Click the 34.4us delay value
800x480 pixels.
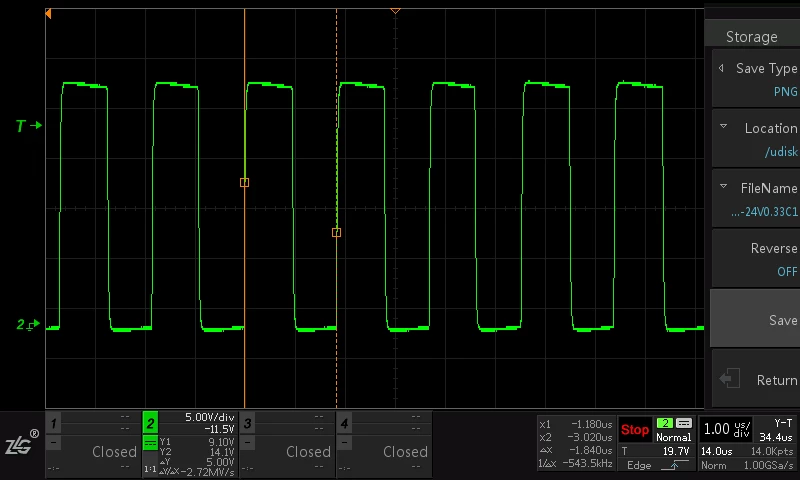pos(776,437)
